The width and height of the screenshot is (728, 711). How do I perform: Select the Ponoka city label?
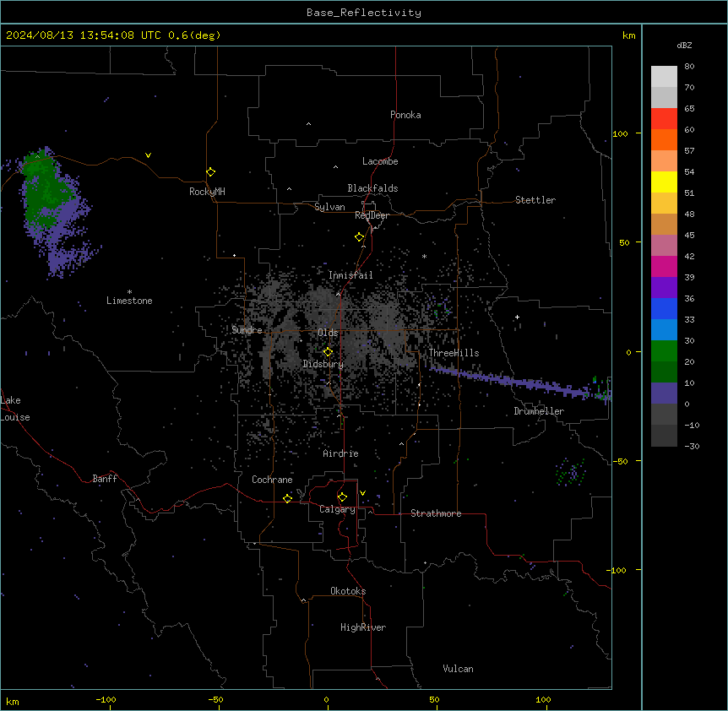405,115
